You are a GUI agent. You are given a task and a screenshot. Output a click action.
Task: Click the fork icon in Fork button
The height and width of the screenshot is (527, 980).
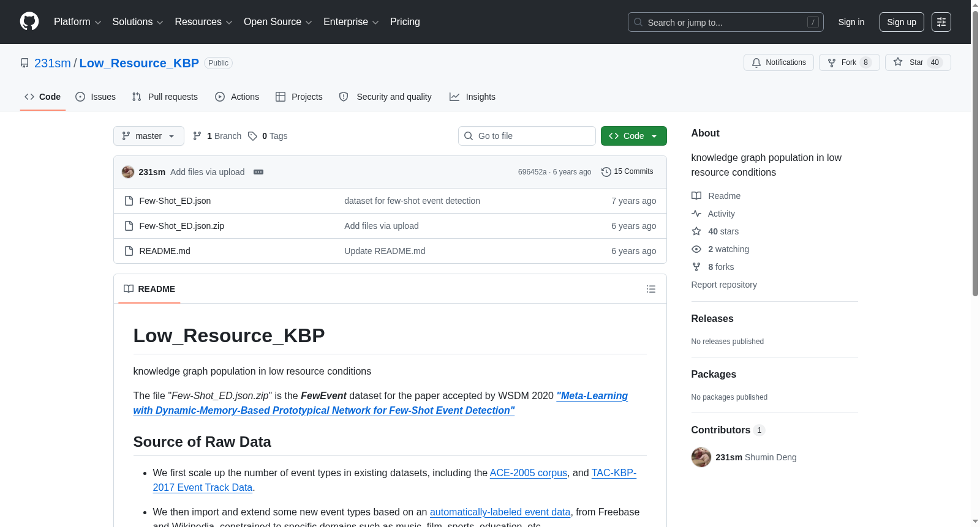(832, 62)
